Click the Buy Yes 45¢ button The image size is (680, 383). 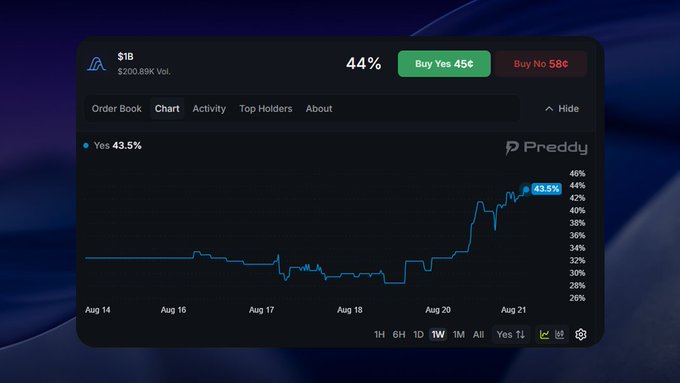click(444, 64)
